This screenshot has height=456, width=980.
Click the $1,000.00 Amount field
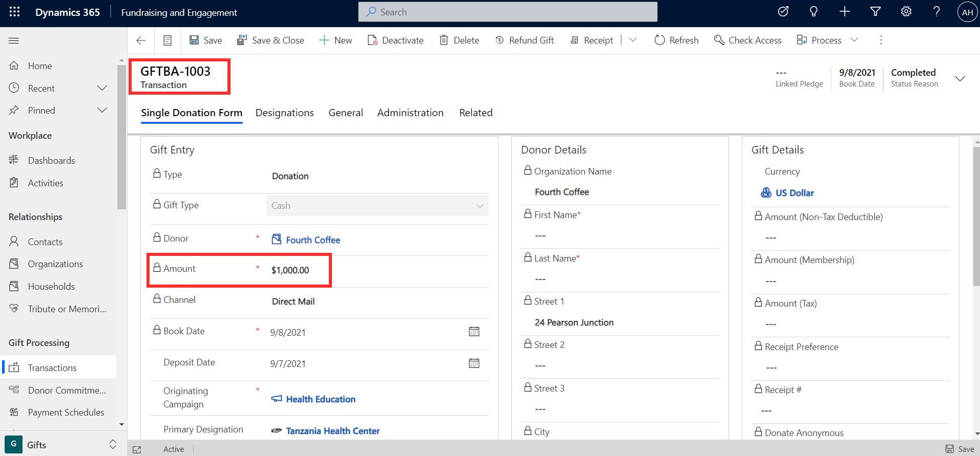290,270
